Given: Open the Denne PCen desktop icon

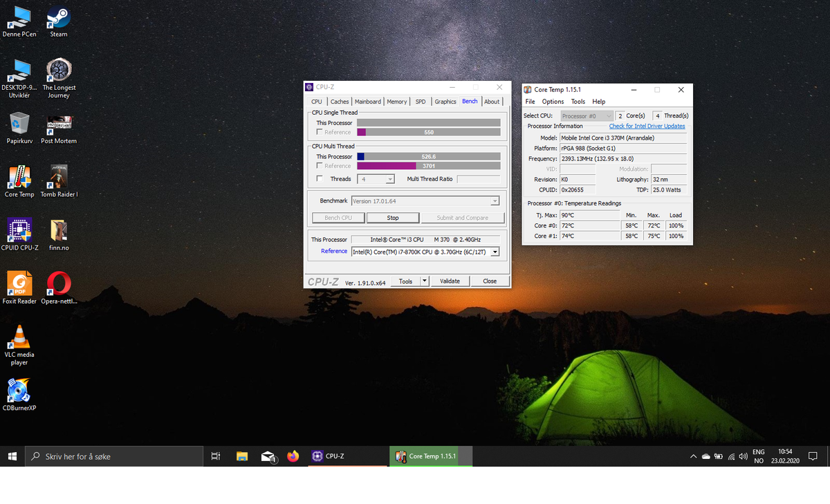Looking at the screenshot, I should tap(19, 21).
